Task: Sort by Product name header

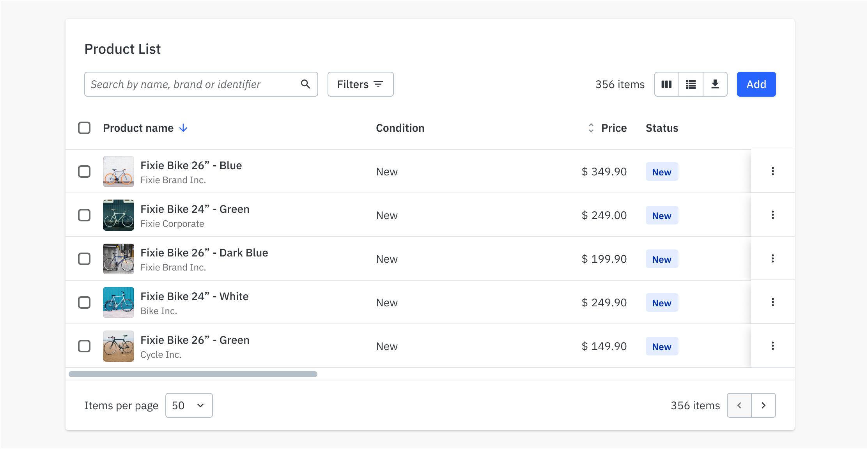Action: (138, 128)
